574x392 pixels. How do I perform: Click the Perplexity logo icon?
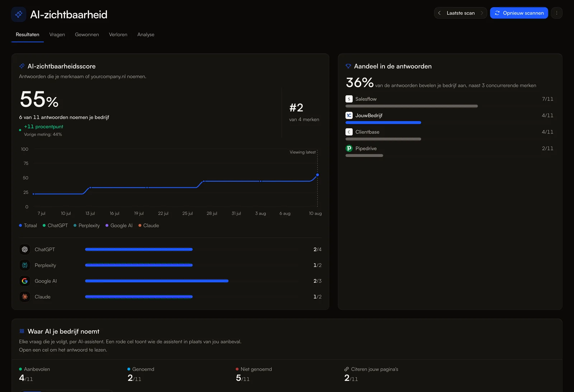pyautogui.click(x=25, y=265)
